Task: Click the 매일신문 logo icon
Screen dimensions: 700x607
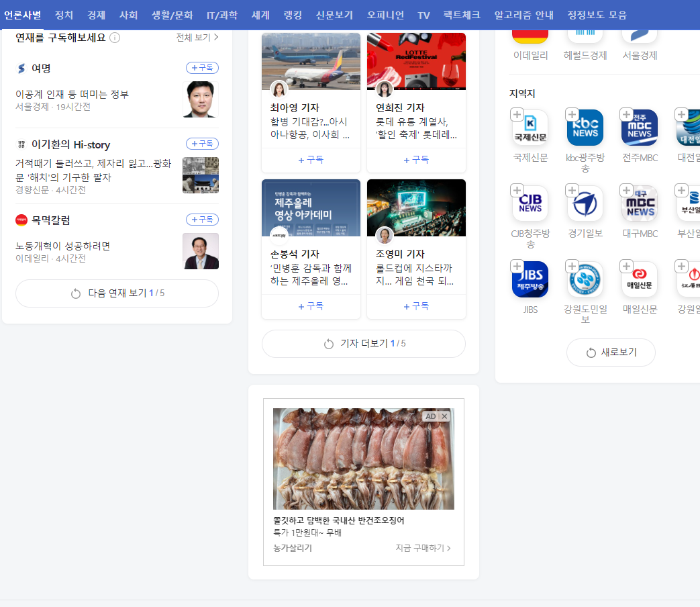Action: pyautogui.click(x=640, y=279)
